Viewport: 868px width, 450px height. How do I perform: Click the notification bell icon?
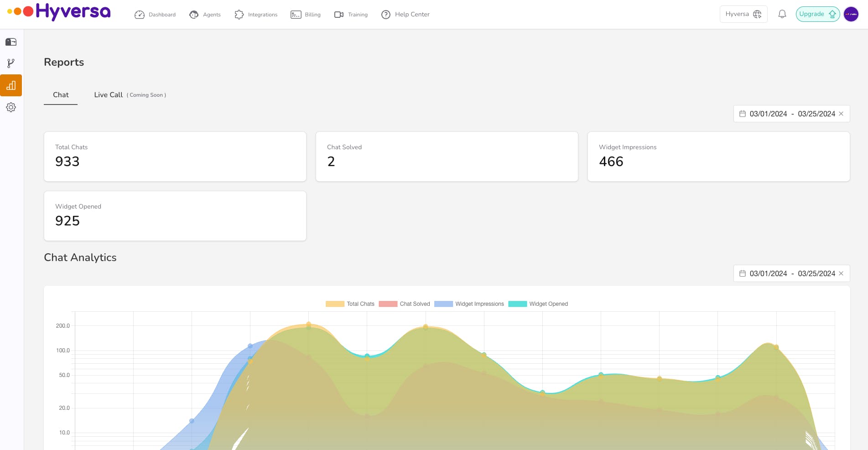coord(782,14)
